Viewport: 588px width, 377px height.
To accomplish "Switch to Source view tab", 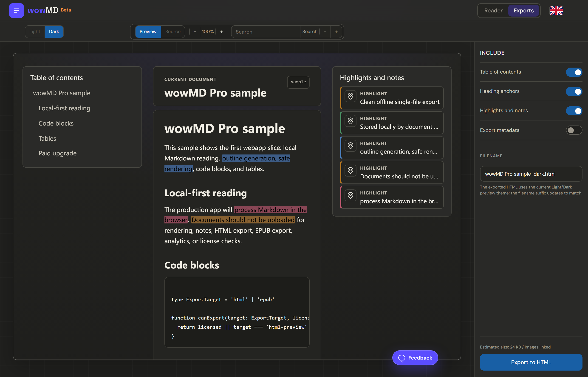I will click(x=173, y=32).
